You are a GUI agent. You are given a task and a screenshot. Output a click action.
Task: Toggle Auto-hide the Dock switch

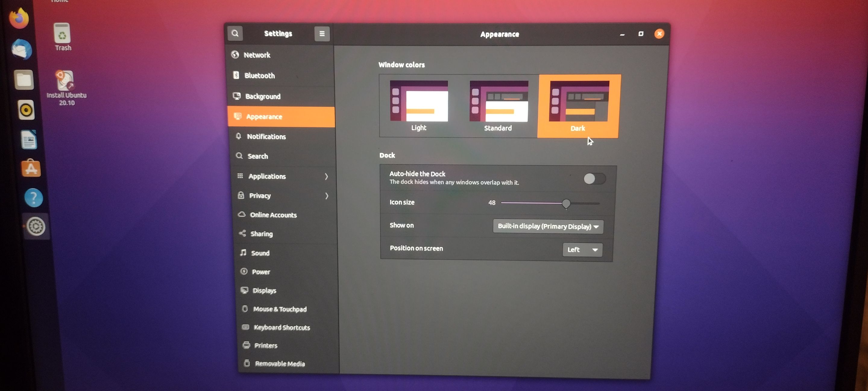[594, 179]
